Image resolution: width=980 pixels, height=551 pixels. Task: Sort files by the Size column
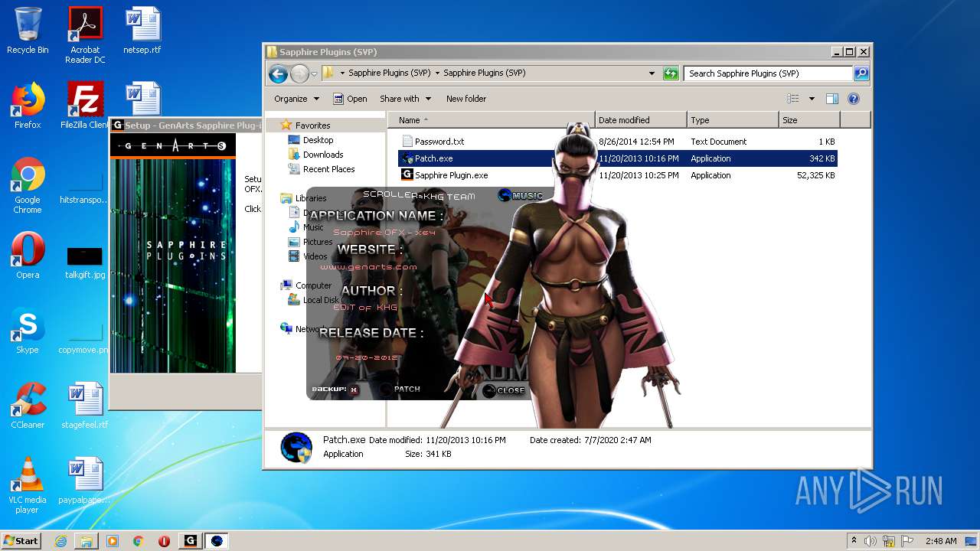tap(809, 120)
